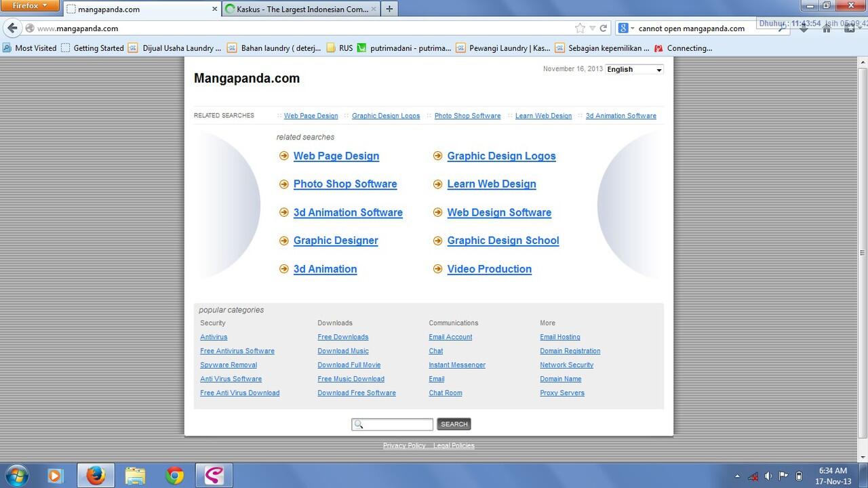
Task: Open the Pewangi Laundry bookmark
Action: tap(503, 48)
